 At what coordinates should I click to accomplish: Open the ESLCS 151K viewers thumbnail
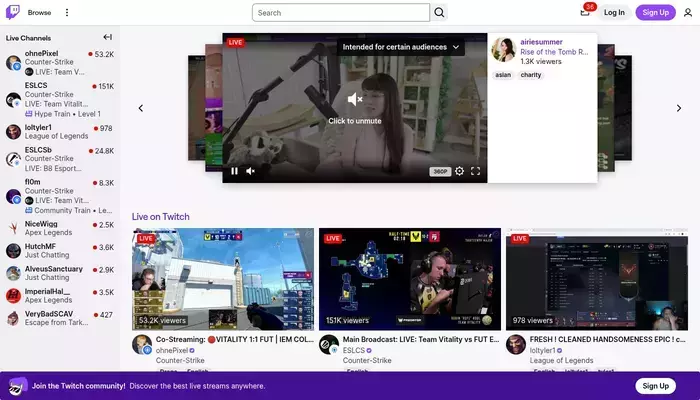tap(410, 279)
